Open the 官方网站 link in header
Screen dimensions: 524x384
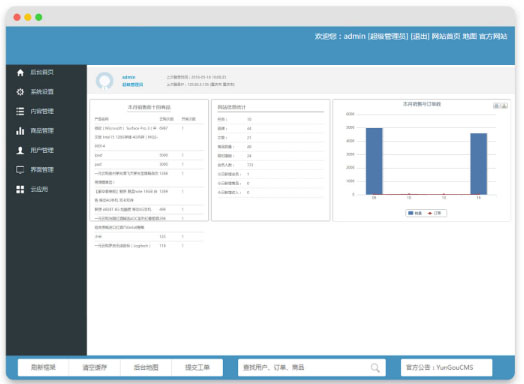pos(493,36)
